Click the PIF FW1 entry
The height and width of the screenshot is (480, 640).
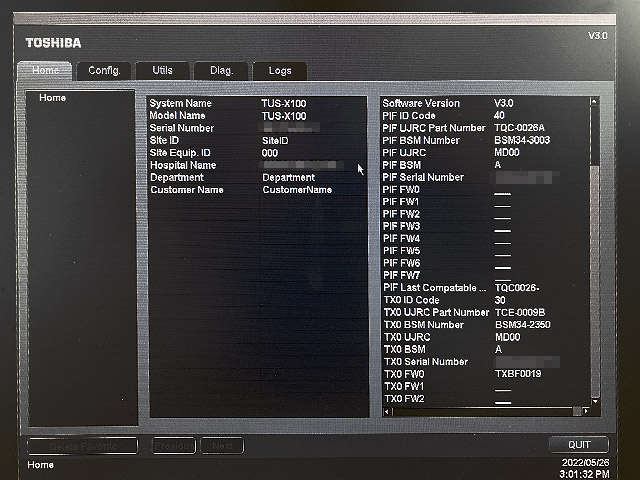click(486, 202)
